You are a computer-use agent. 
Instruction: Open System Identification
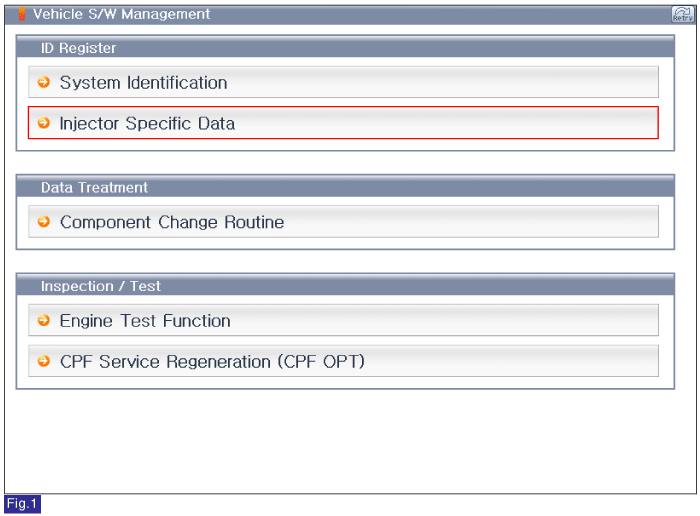(343, 82)
